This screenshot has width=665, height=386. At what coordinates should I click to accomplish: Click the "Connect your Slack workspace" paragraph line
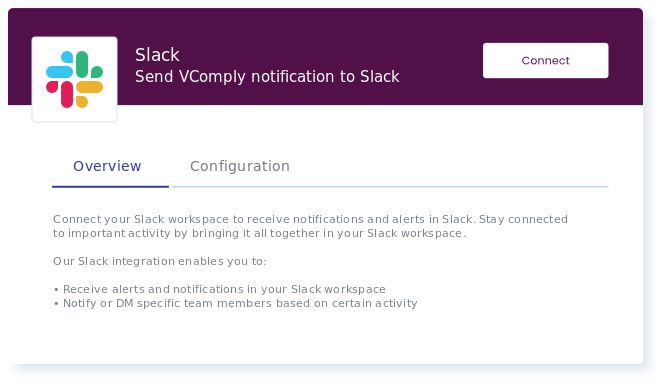[310, 219]
